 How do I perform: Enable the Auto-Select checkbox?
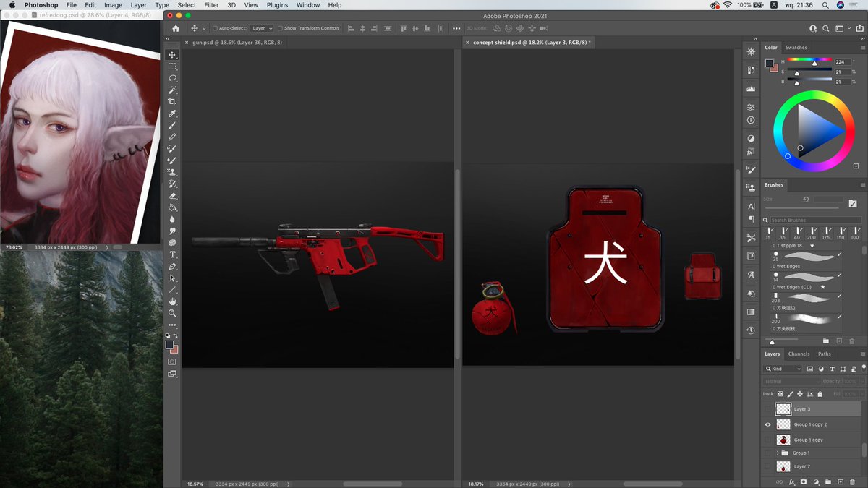tap(215, 28)
